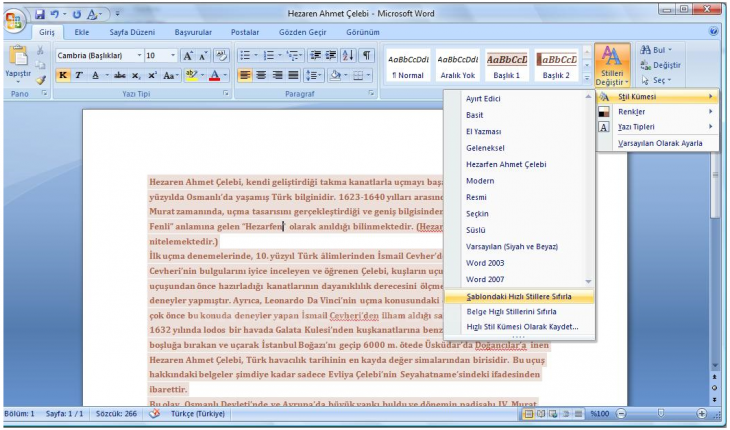Apply the Başlık 1 quick style
This screenshot has width=730, height=430.
pyautogui.click(x=507, y=66)
